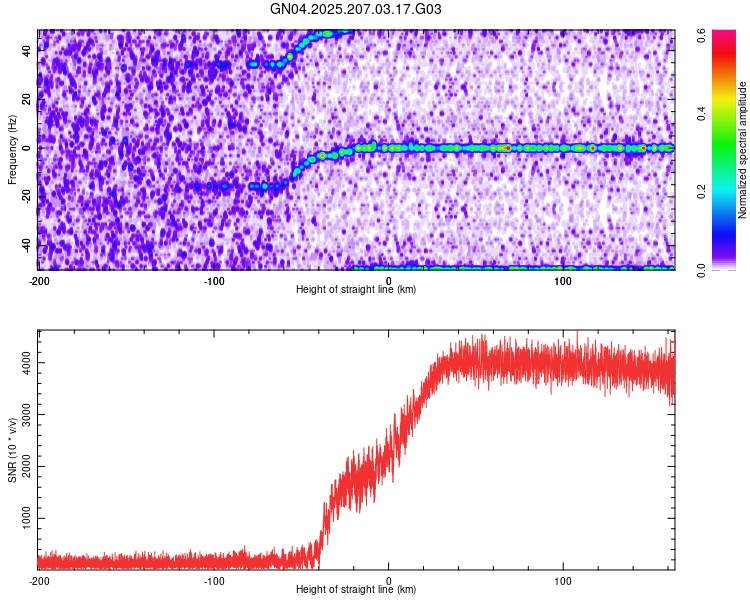The height and width of the screenshot is (600, 750).
Task: Click the spectrogram's -200 x-axis tick label
Action: pos(39,281)
